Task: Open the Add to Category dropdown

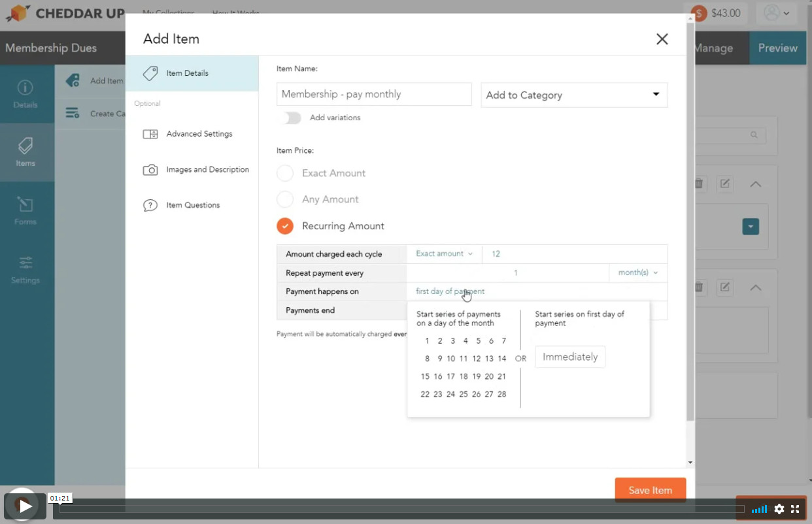Action: tap(573, 95)
